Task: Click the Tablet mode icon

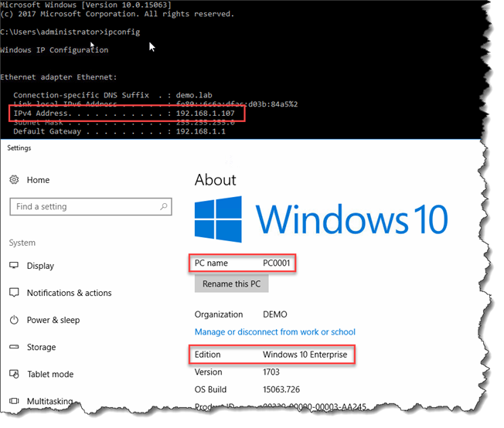Action: [14, 374]
